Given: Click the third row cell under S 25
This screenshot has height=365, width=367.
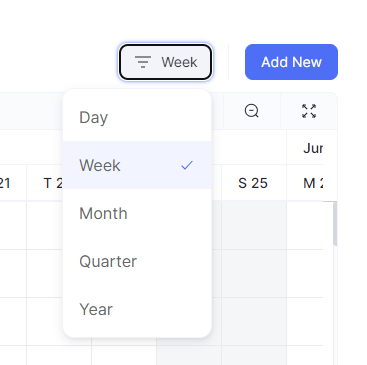Looking at the screenshot, I should click(254, 321).
